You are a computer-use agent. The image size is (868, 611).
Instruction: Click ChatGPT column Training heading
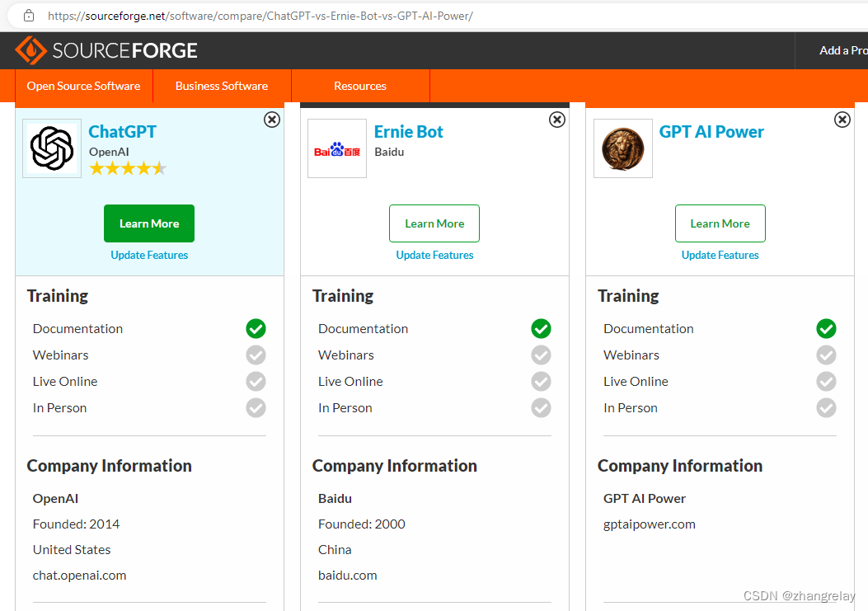click(58, 296)
